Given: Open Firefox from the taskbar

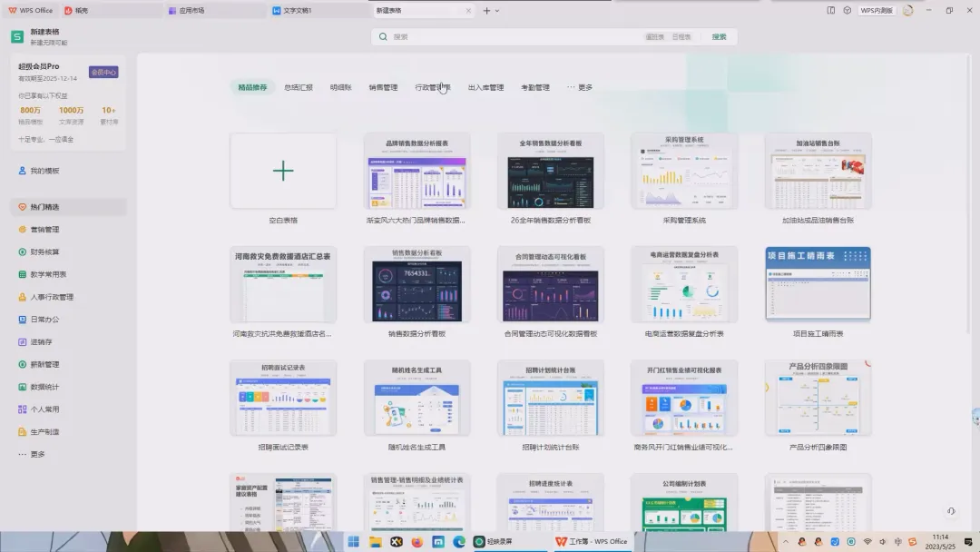Looking at the screenshot, I should (x=416, y=541).
